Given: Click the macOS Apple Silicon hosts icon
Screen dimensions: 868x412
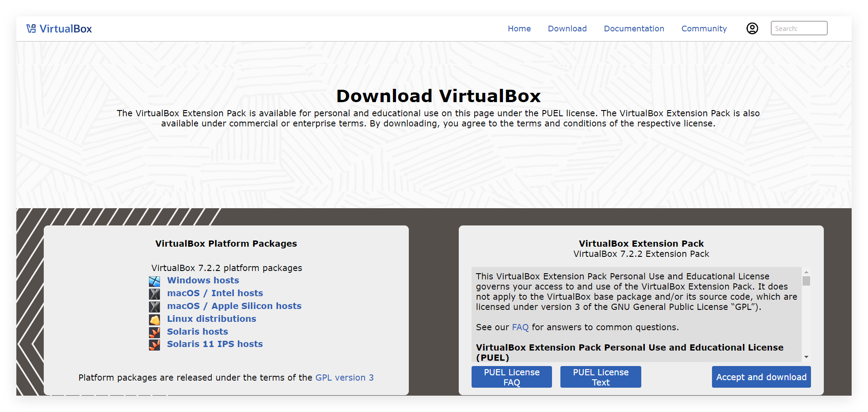Looking at the screenshot, I should click(155, 307).
